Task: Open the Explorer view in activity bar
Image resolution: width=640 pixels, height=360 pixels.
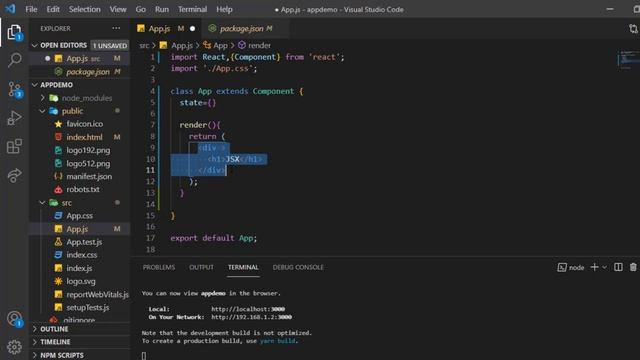Action: click(x=14, y=32)
